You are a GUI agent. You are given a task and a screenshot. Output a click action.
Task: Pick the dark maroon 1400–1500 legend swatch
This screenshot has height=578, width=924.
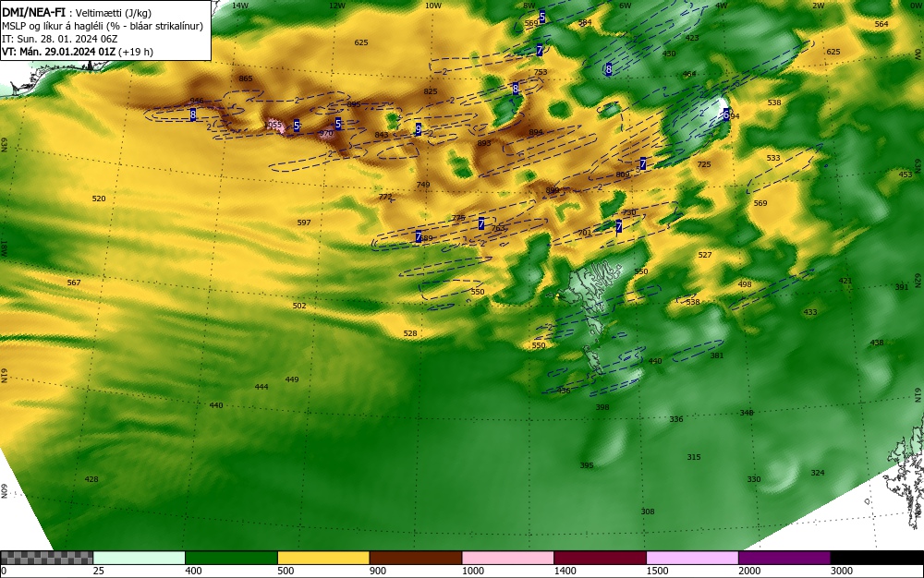pyautogui.click(x=600, y=558)
